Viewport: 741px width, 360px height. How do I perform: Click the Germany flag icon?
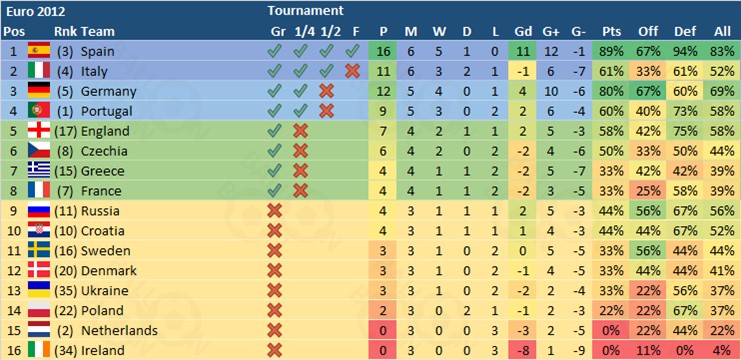39,91
